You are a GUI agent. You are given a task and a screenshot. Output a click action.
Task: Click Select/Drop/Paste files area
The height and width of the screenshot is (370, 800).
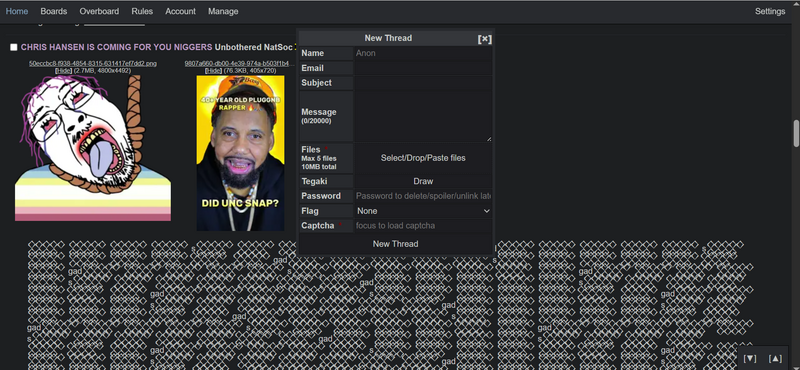tap(423, 158)
